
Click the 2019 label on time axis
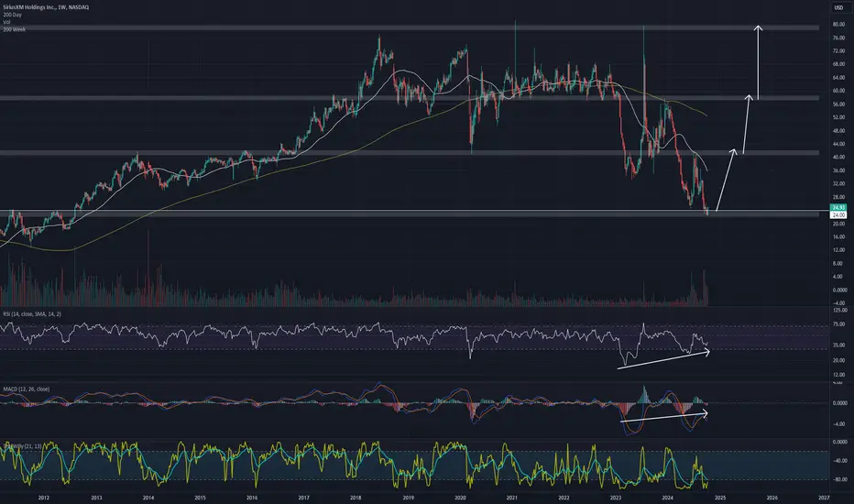(408, 498)
